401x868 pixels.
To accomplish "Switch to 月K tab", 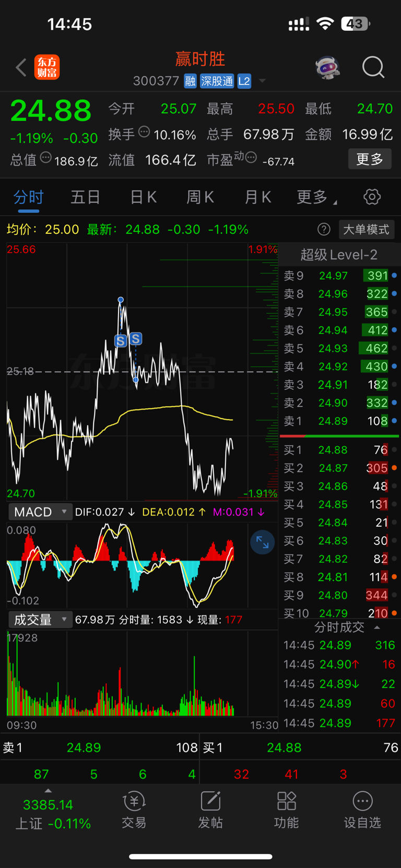I will point(257,197).
